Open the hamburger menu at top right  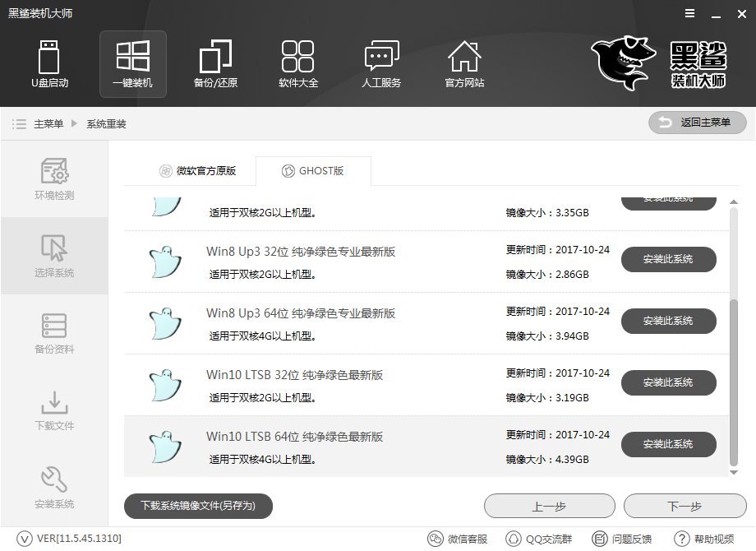(689, 13)
